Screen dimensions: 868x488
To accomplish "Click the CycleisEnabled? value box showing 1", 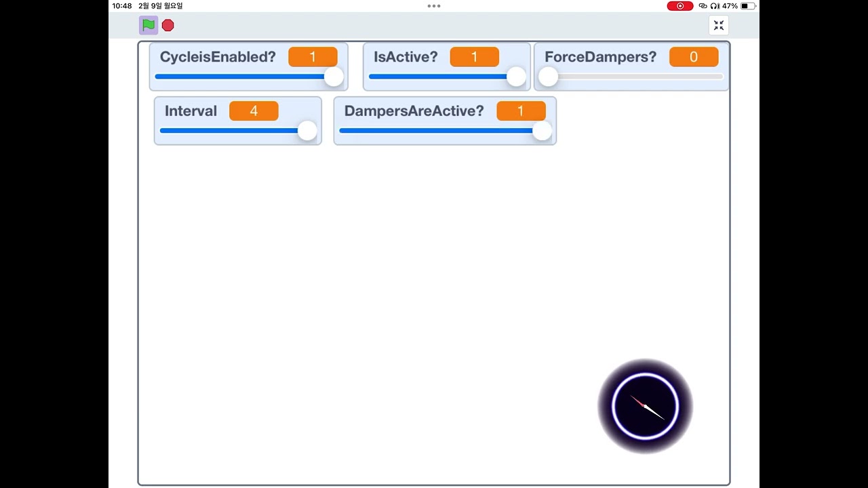I will coord(313,57).
